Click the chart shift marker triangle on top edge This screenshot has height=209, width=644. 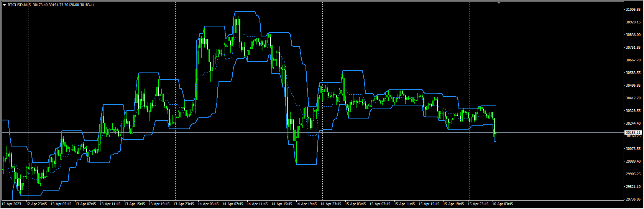[499, 3]
